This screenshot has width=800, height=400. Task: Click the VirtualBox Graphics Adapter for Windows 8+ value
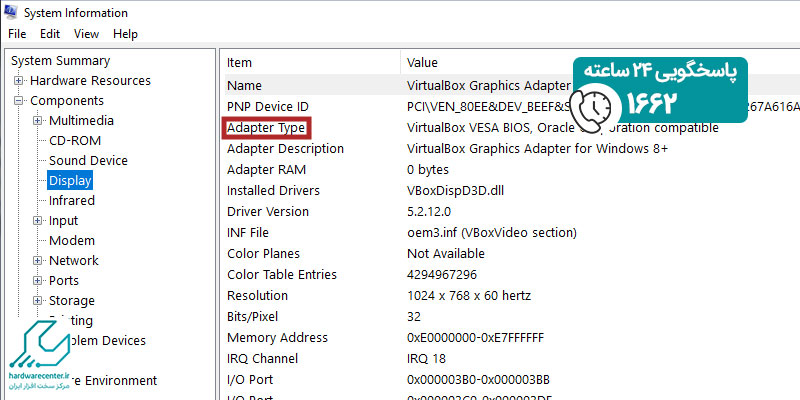click(537, 148)
